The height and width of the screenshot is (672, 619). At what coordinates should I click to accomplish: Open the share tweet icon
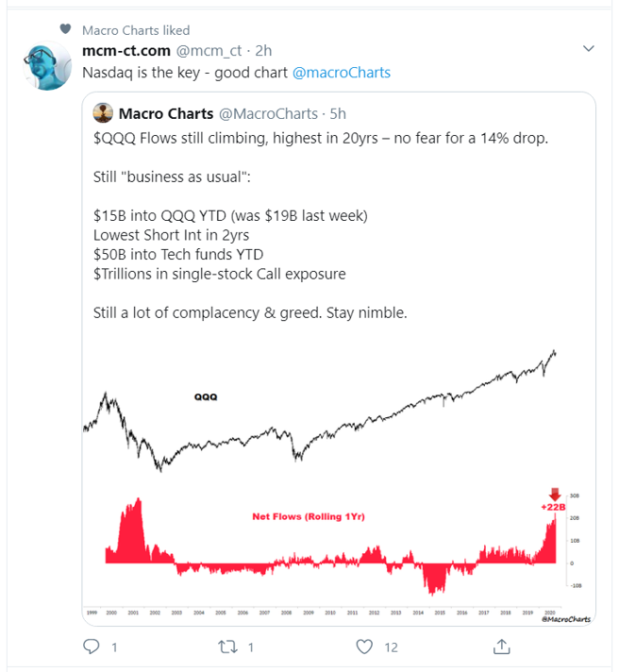pos(502,647)
